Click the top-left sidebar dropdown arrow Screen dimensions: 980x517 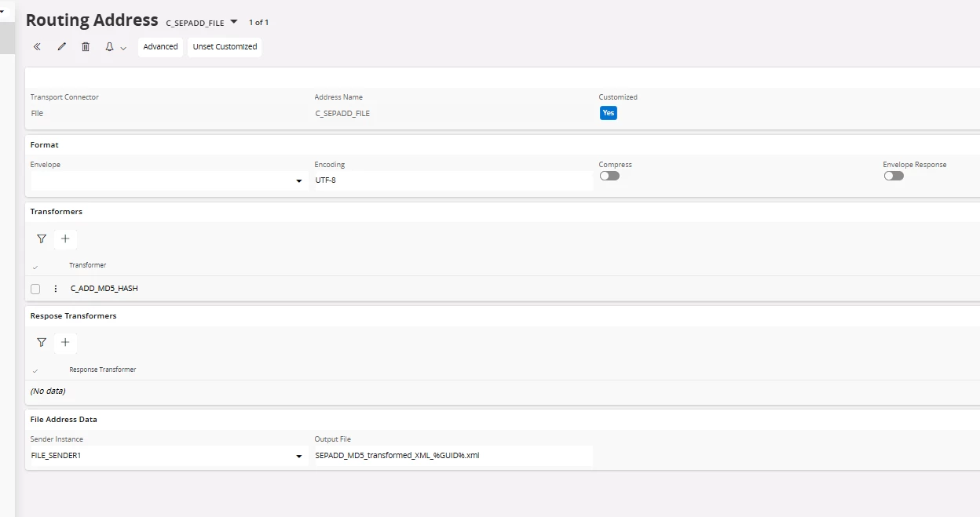[2, 11]
